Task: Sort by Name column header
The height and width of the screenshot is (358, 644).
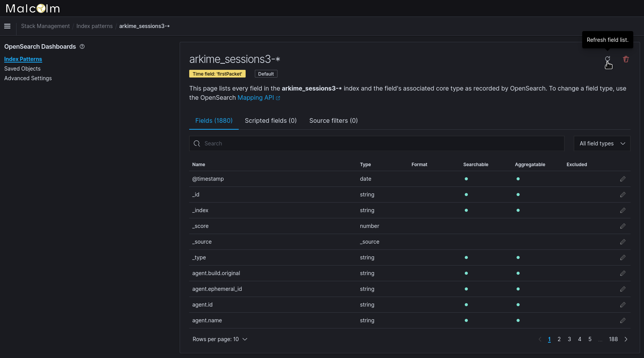Action: point(199,165)
